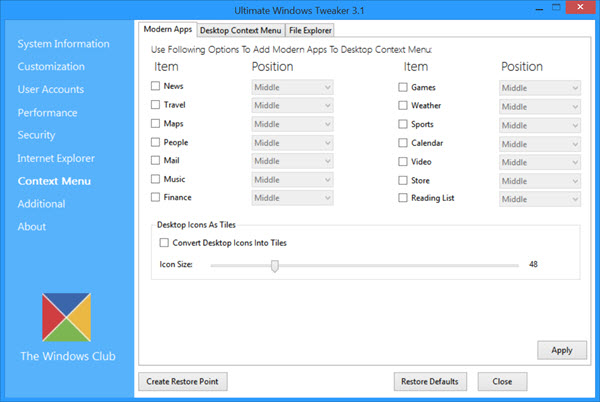Open the People position combo box
Image resolution: width=600 pixels, height=402 pixels.
[292, 143]
